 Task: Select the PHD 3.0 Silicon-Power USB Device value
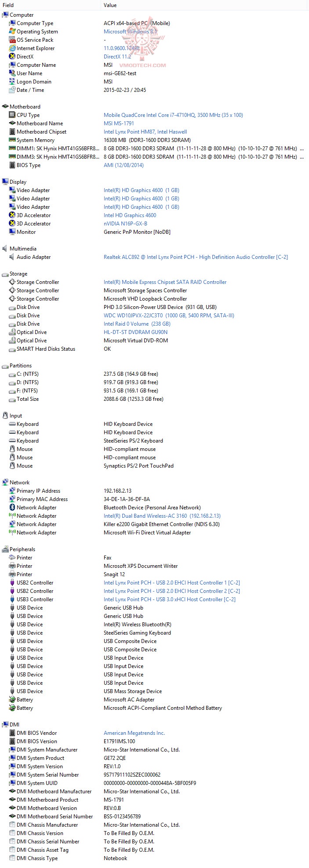160,307
